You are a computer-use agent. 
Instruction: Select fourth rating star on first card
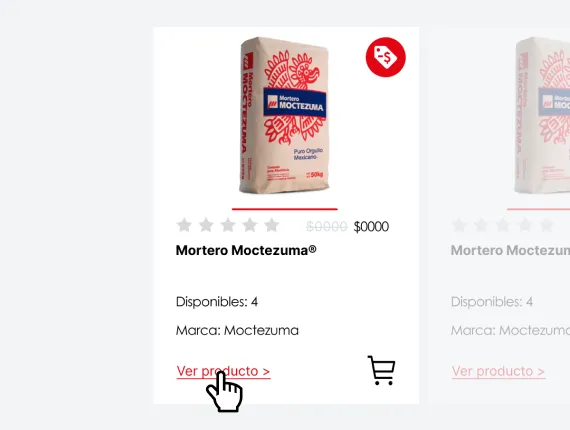coord(250,225)
